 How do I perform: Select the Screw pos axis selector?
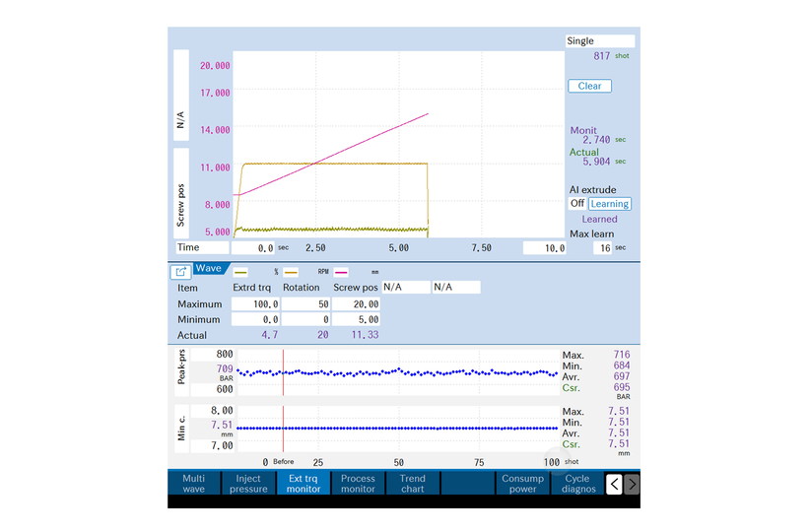point(181,191)
